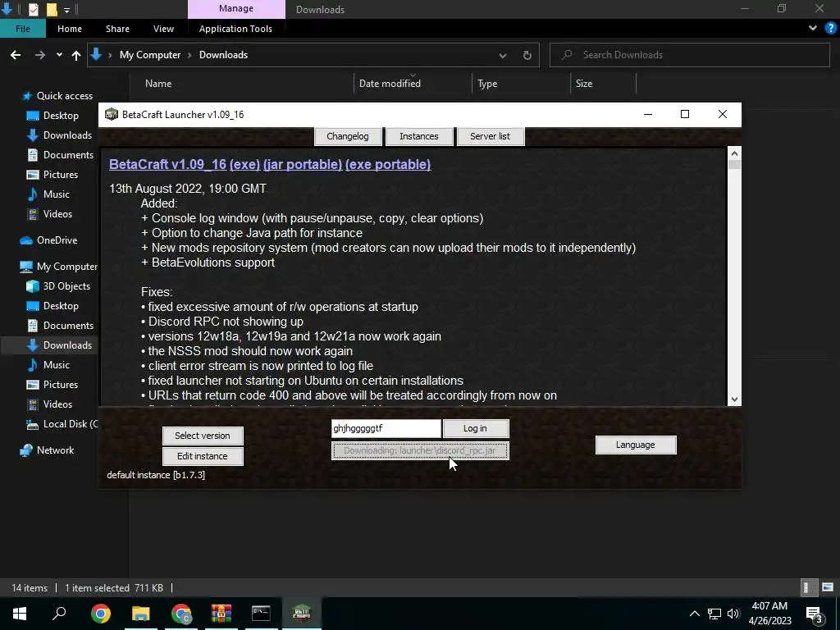Open Pictures under Quick access

(x=60, y=175)
